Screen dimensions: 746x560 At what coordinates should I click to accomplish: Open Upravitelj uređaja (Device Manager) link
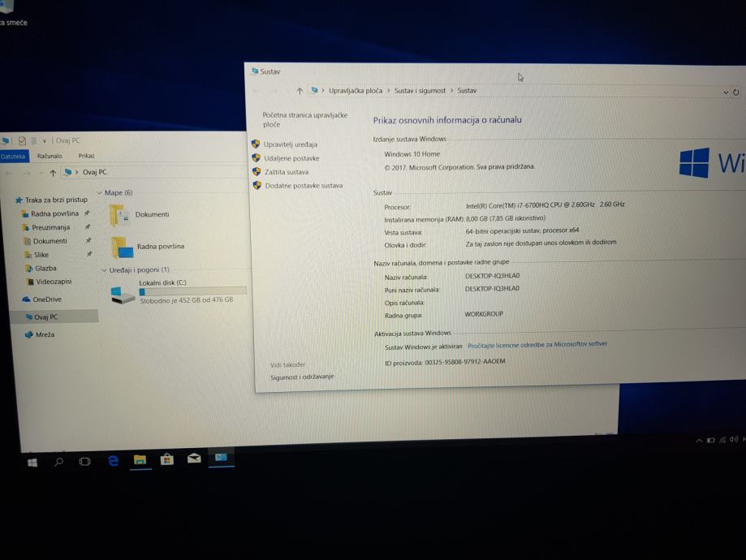click(x=291, y=144)
